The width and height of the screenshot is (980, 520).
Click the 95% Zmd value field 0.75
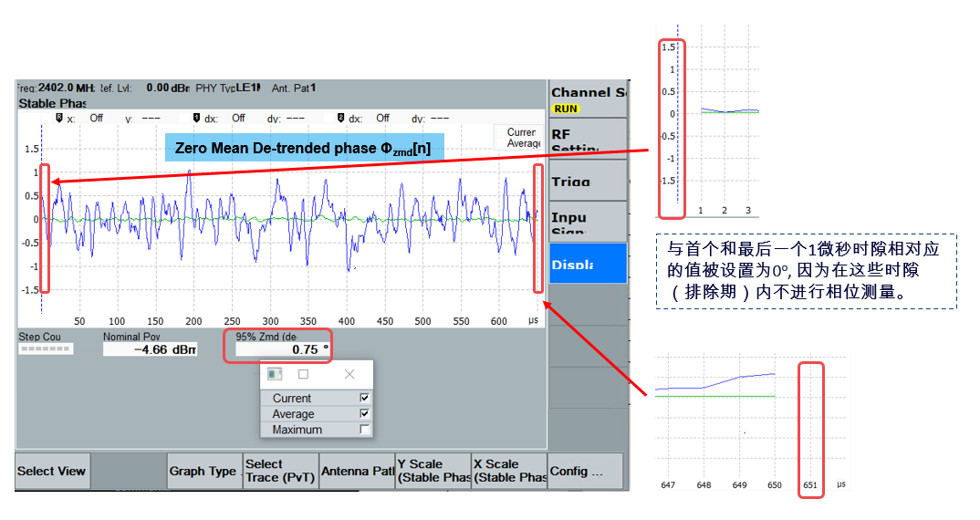(x=283, y=350)
